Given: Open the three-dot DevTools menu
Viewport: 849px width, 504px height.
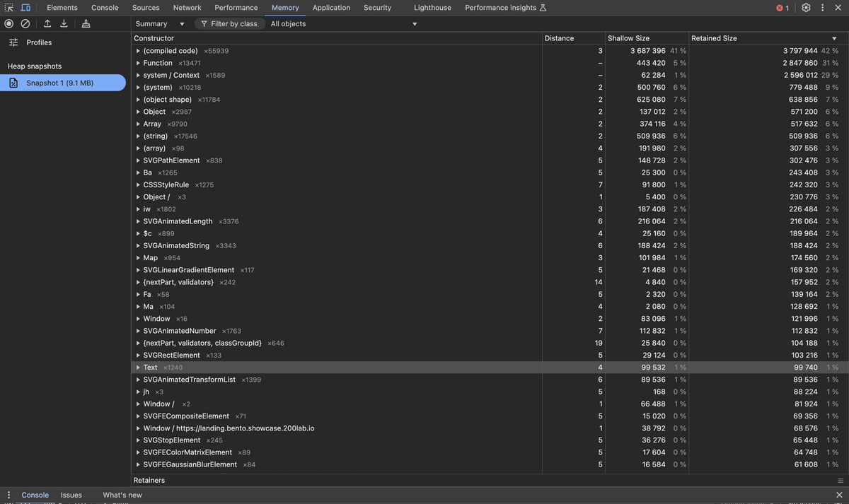Looking at the screenshot, I should [822, 7].
